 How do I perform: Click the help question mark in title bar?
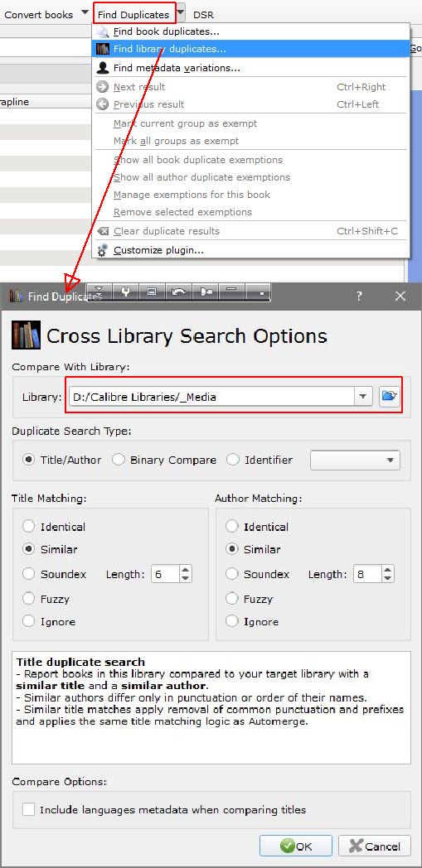coord(359,297)
